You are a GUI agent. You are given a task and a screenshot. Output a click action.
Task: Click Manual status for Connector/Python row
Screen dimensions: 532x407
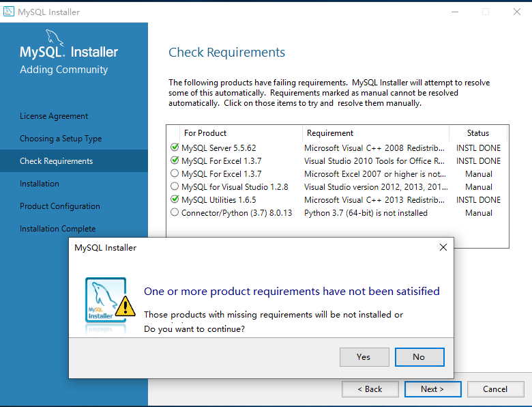[478, 213]
